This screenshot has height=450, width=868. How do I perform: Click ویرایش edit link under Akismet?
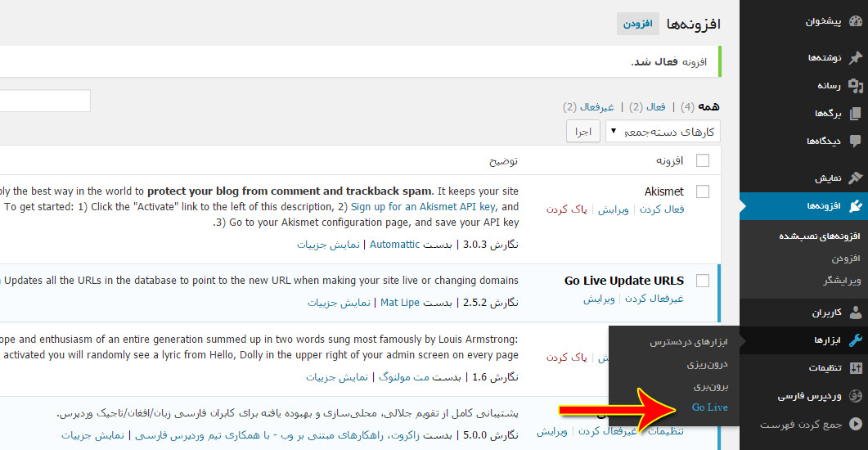[613, 209]
